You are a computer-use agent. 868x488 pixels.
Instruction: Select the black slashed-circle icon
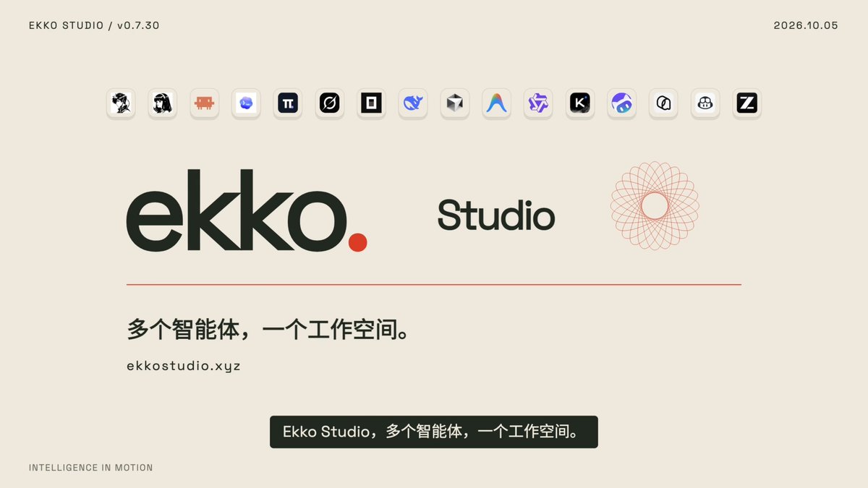330,103
